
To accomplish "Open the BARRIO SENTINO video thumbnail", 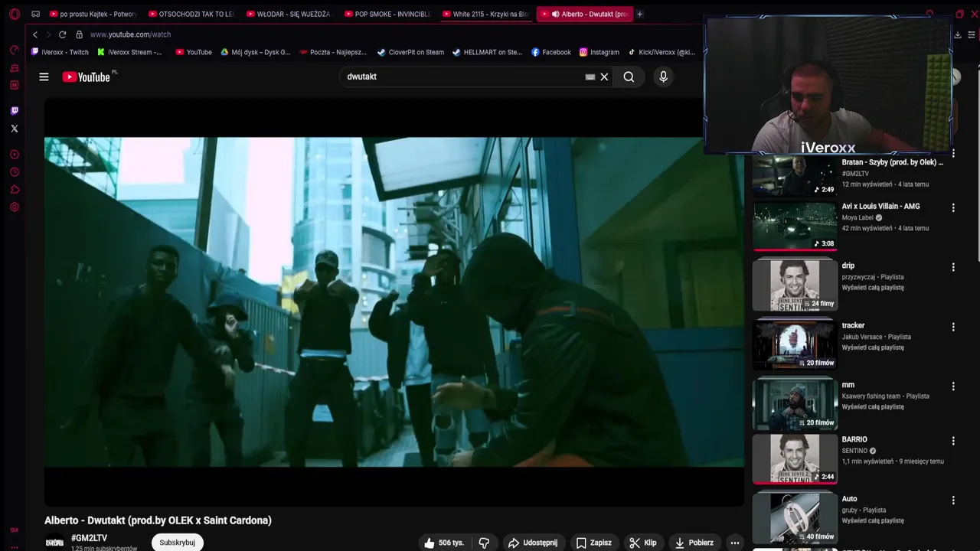I will [795, 459].
